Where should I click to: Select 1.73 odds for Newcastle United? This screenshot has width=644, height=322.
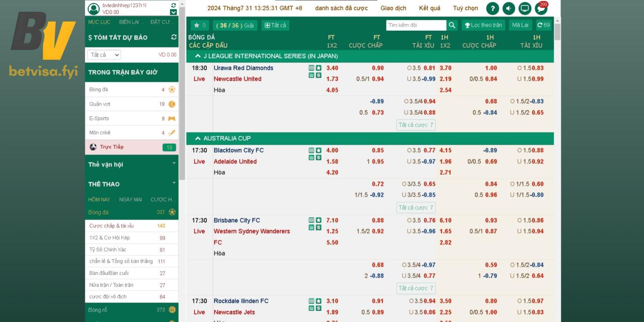pos(332,79)
